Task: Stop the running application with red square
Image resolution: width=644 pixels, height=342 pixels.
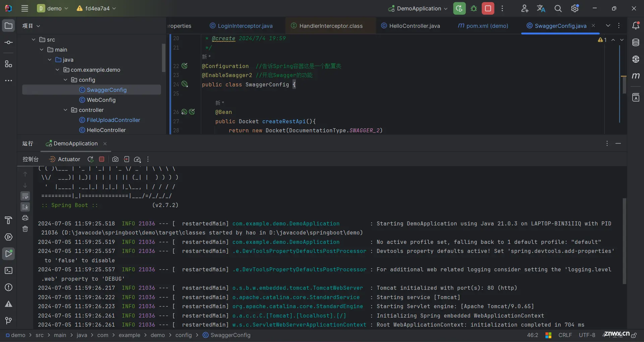Action: pyautogui.click(x=488, y=8)
